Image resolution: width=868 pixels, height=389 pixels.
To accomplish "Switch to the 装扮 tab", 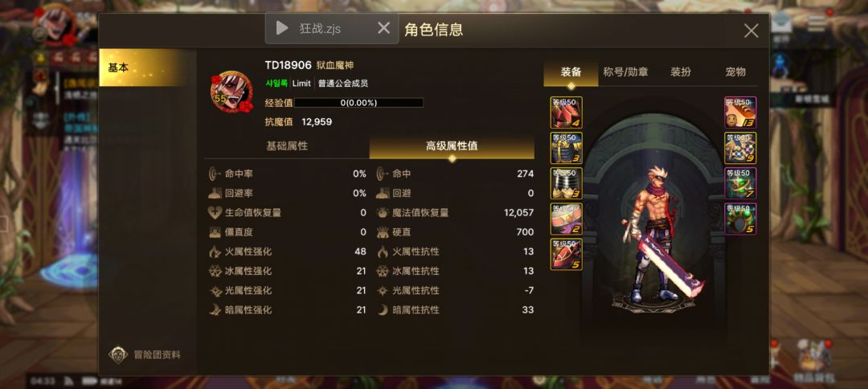I will coord(681,72).
